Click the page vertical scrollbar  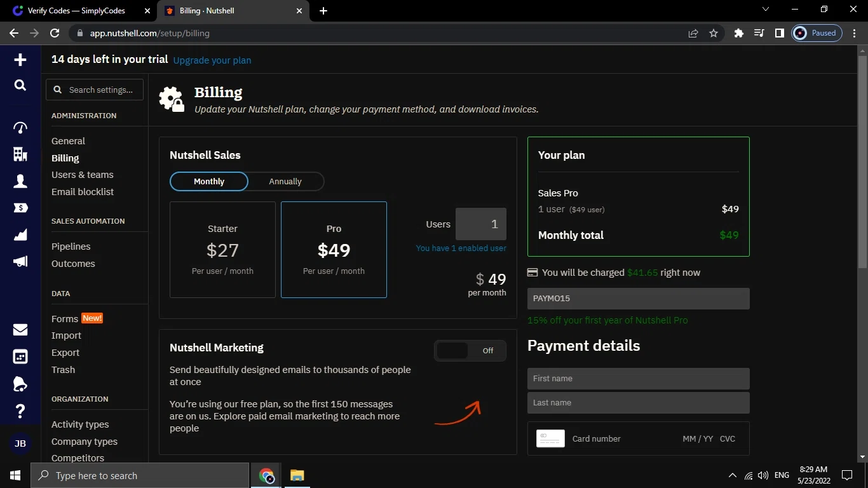click(862, 162)
